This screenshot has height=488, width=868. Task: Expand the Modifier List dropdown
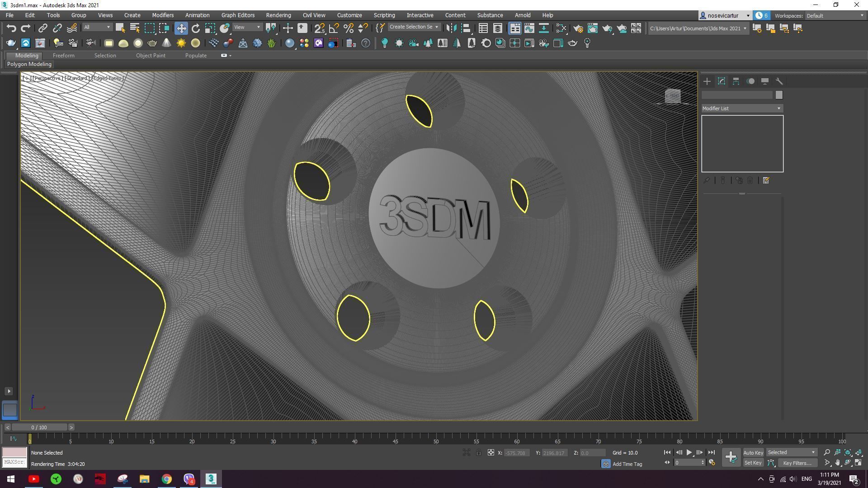click(x=742, y=108)
